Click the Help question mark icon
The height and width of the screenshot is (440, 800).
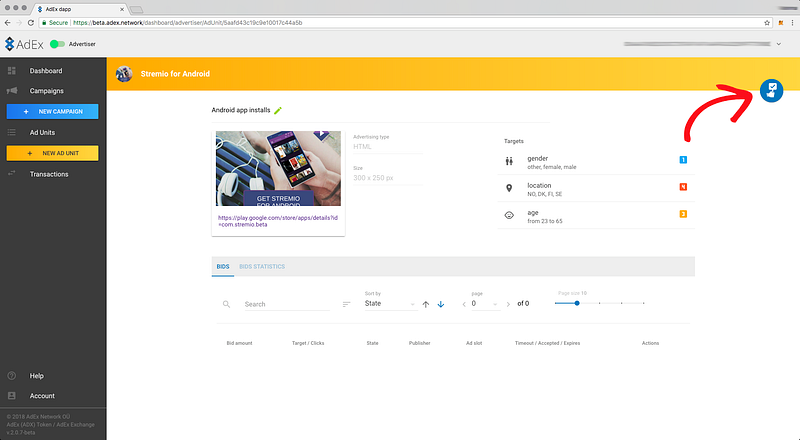click(x=12, y=376)
